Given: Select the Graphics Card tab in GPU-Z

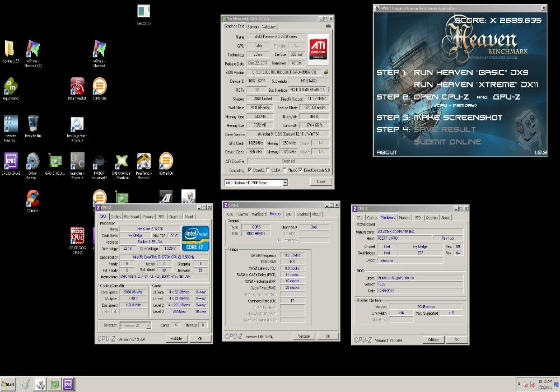Looking at the screenshot, I should point(234,26).
